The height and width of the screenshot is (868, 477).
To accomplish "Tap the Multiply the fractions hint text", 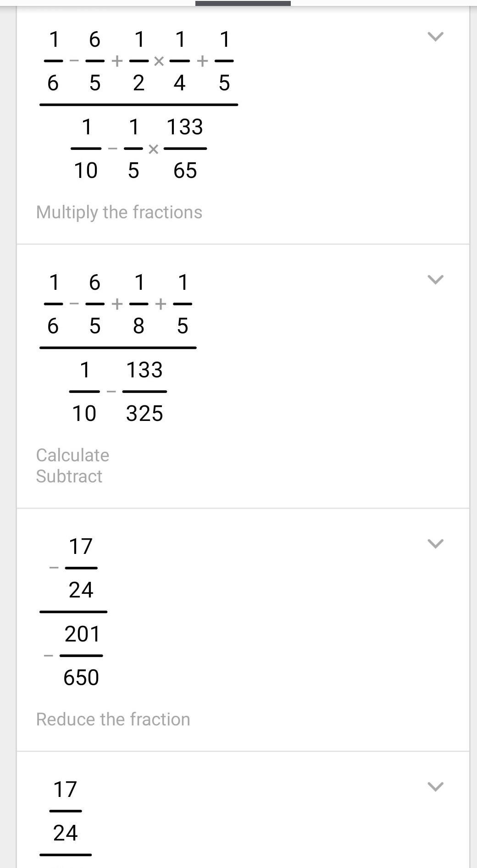I will click(119, 212).
